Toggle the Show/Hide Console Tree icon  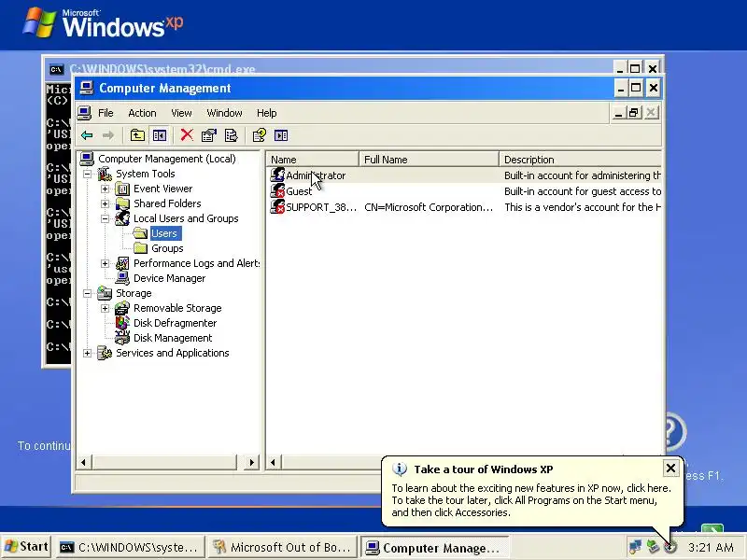pyautogui.click(x=160, y=135)
